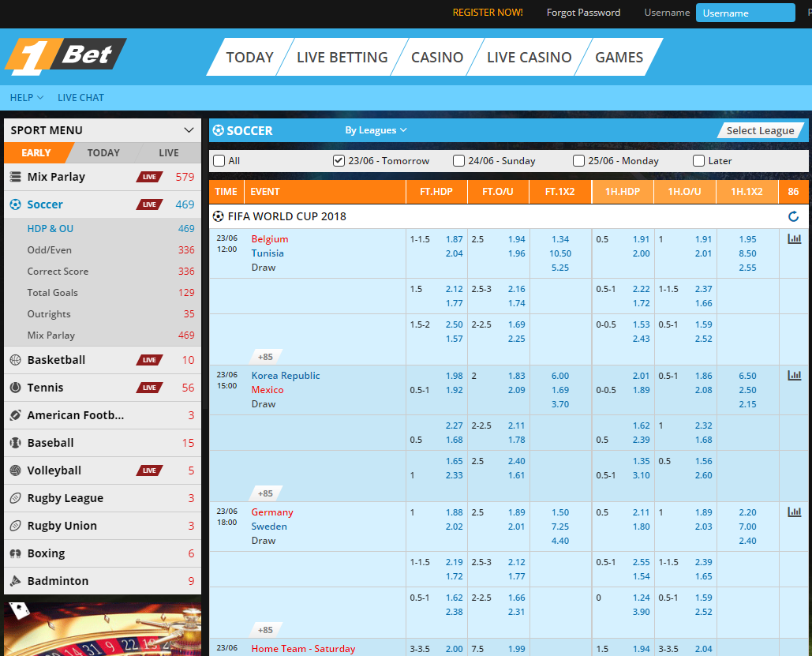Click the soccer ball icon beside SOCCER heading
Viewport: 812px width, 656px height.
coord(219,130)
